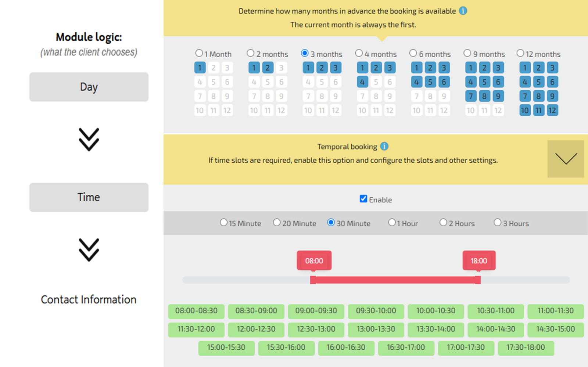Select the 6 months radio option
Viewport: 588px width, 367px height.
click(413, 53)
